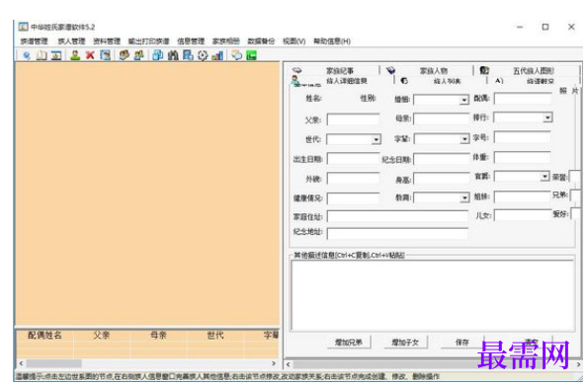Expand the 婚姻 dropdown
The height and width of the screenshot is (386, 588).
point(464,100)
